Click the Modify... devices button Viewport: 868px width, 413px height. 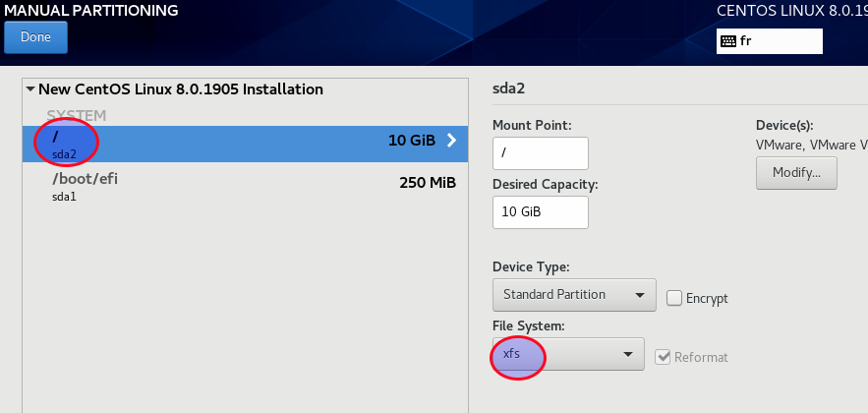[x=796, y=173]
